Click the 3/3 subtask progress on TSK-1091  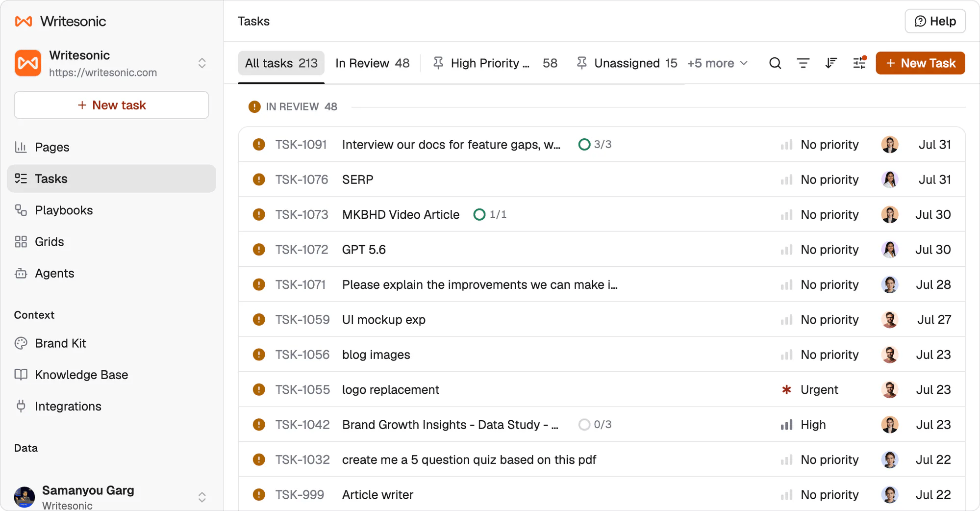(595, 144)
